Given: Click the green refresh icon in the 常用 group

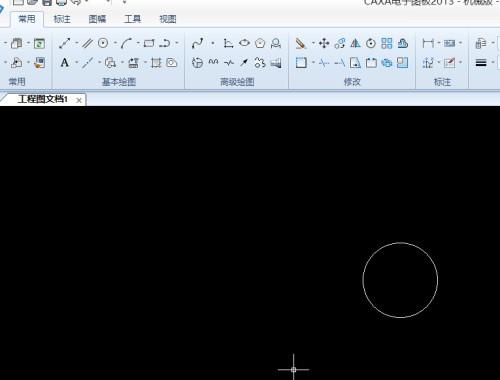Looking at the screenshot, I should coord(39,43).
